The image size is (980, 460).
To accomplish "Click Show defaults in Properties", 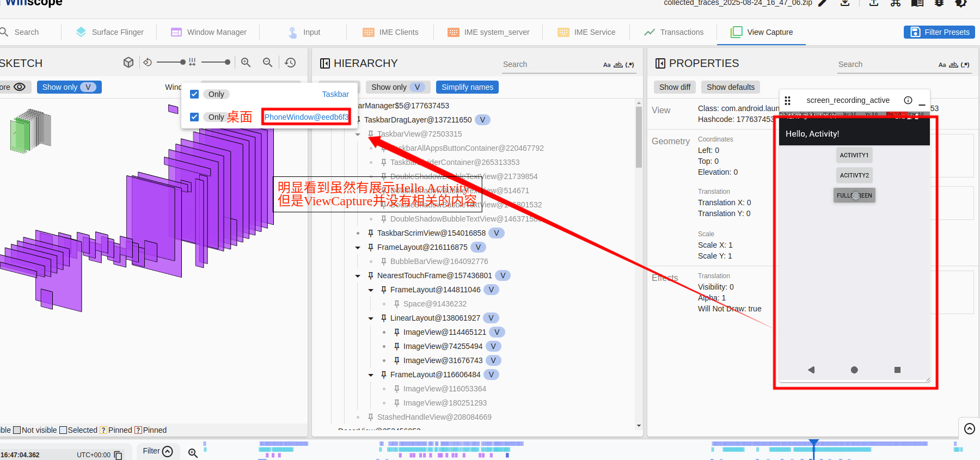I will click(731, 87).
